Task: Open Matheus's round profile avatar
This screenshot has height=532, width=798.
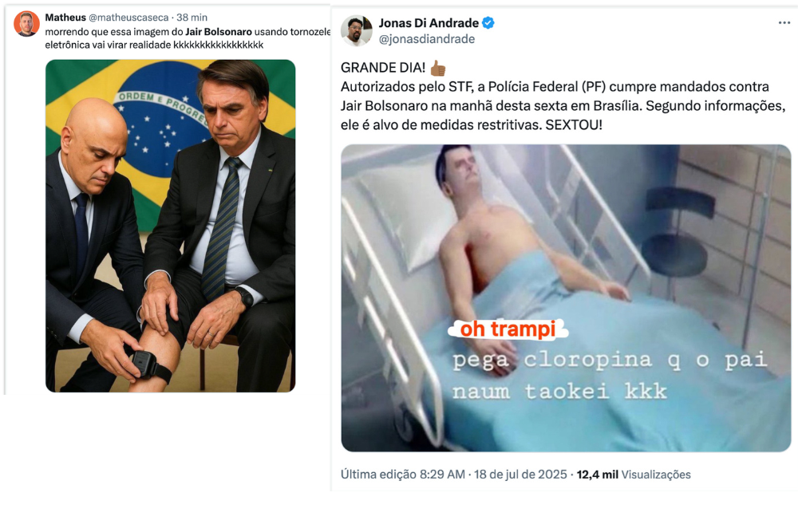Action: [26, 24]
